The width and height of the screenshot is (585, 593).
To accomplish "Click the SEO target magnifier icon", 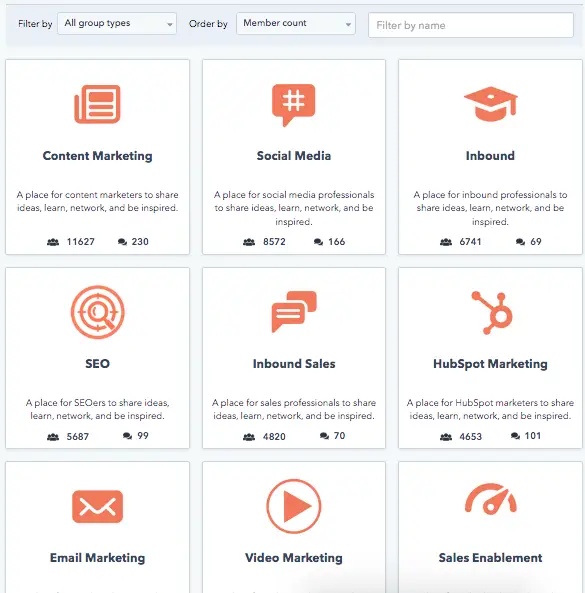I will [x=98, y=312].
